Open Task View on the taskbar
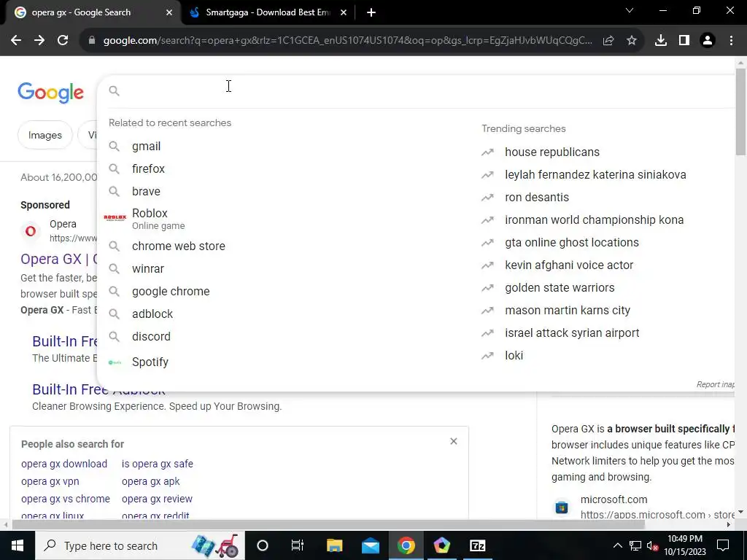The width and height of the screenshot is (747, 560). (x=298, y=545)
